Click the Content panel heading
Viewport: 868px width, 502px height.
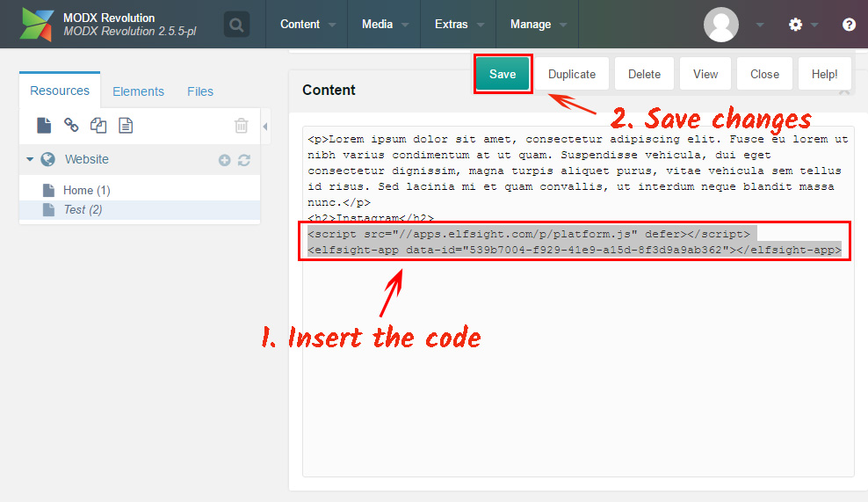pos(329,90)
